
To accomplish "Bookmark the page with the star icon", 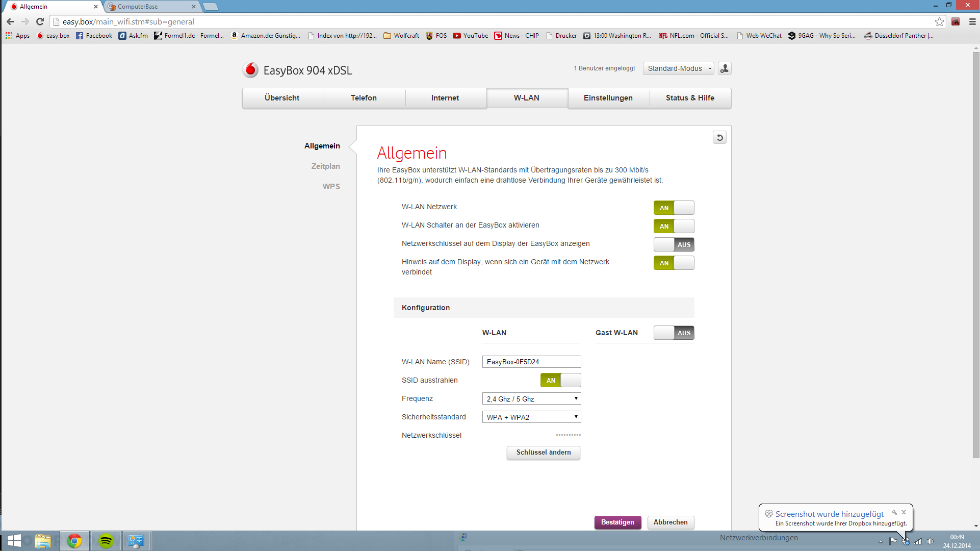I will click(x=939, y=21).
